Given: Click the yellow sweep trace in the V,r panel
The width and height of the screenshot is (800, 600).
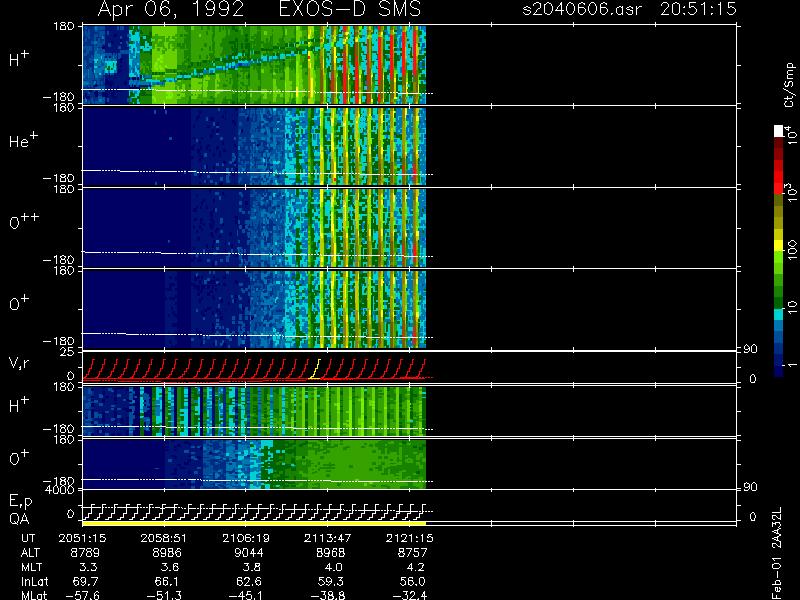Looking at the screenshot, I should [x=314, y=369].
